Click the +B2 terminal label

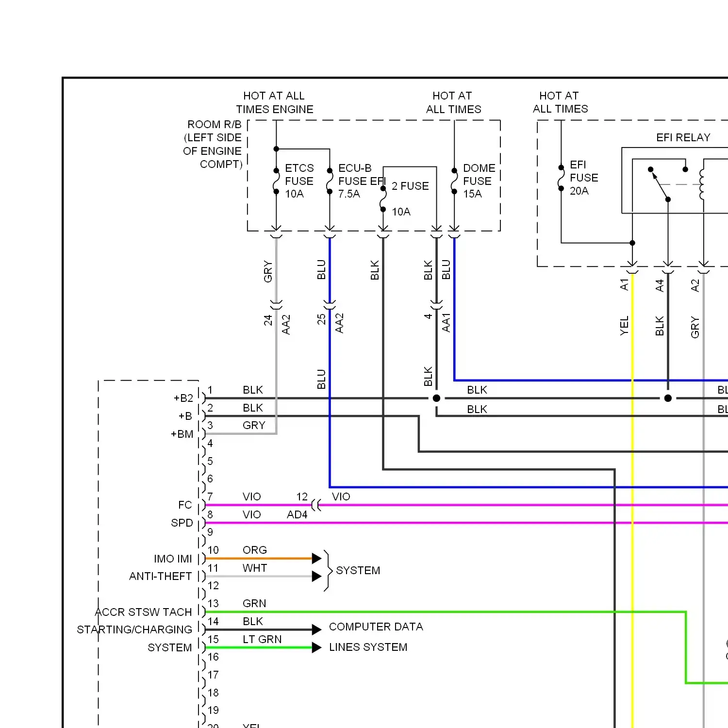pos(183,398)
